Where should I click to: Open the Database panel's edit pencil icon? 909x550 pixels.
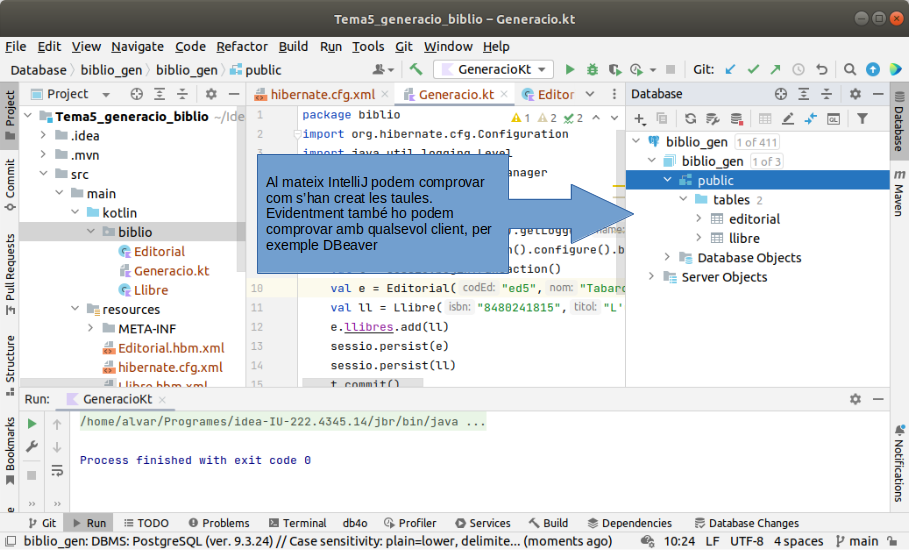point(787,119)
